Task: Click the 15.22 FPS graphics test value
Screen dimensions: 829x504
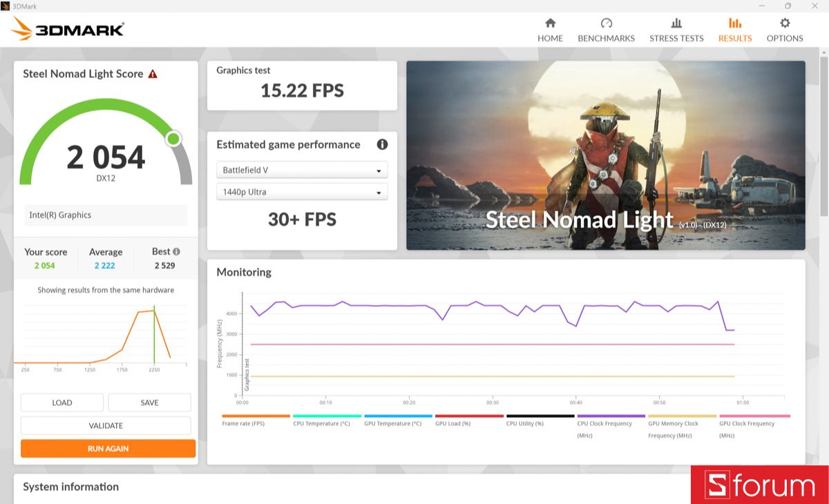Action: (x=302, y=90)
